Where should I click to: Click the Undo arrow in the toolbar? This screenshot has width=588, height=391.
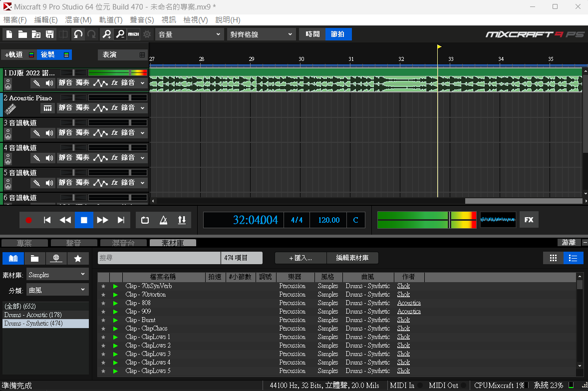pos(78,34)
